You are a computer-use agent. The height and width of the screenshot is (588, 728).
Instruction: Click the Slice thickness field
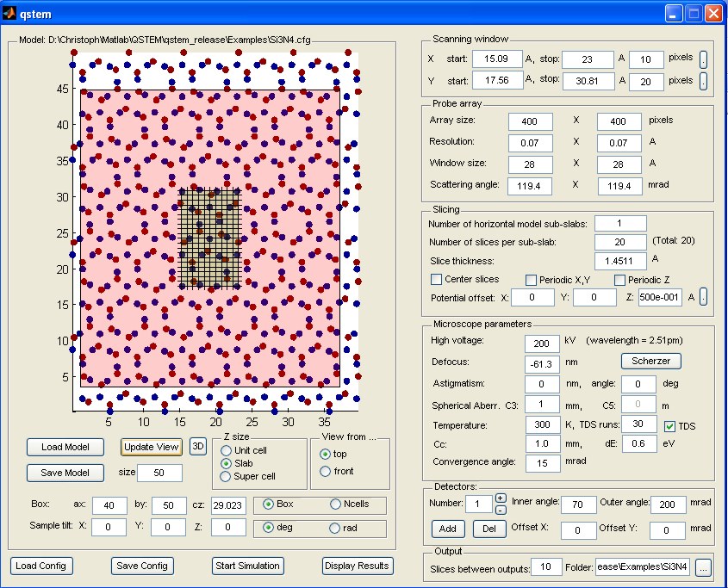[x=620, y=261]
